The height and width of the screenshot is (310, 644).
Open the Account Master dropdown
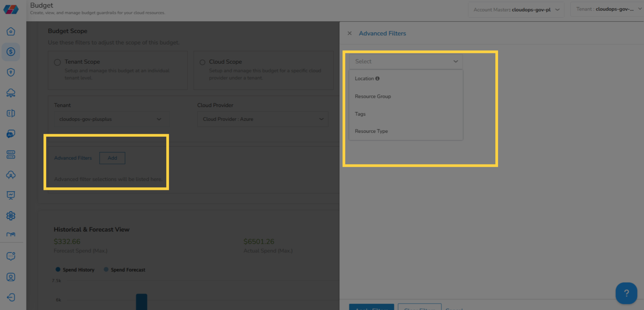516,10
